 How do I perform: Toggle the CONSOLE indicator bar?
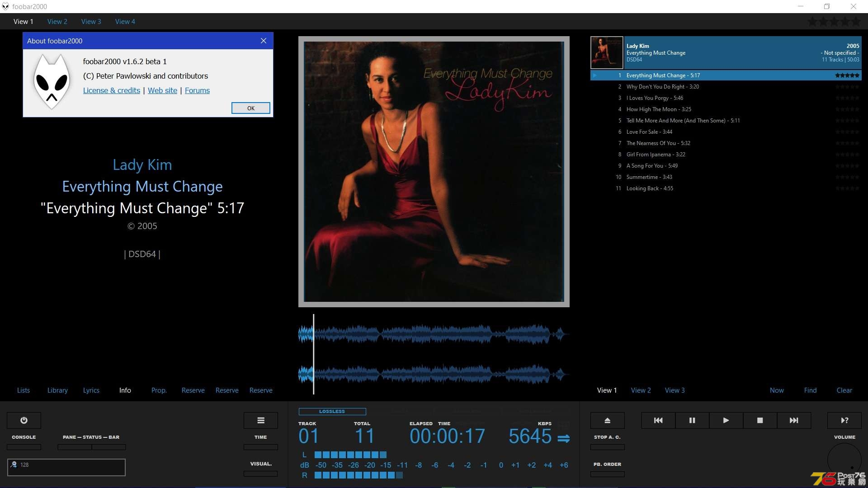[24, 447]
